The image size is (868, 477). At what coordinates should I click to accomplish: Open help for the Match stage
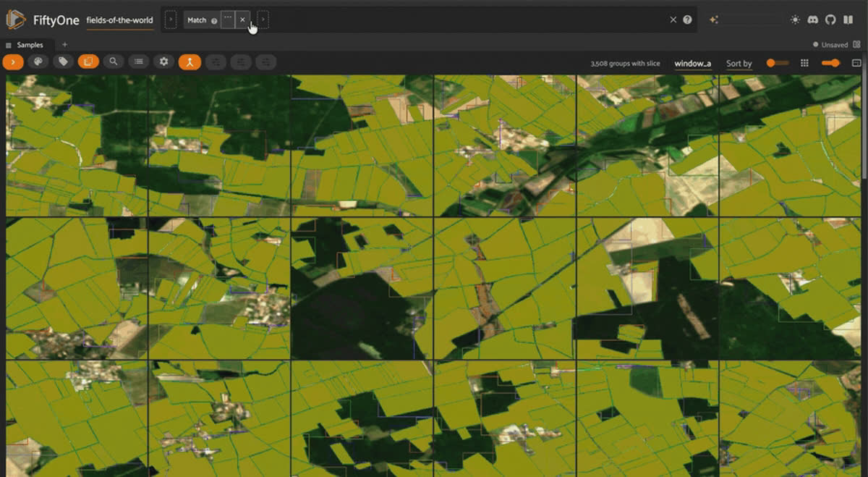[214, 21]
